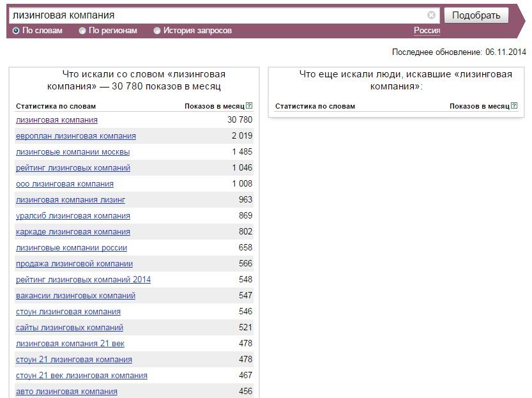The width and height of the screenshot is (532, 398).
Task: Click right panel Статистика по словам header
Action: (315, 106)
